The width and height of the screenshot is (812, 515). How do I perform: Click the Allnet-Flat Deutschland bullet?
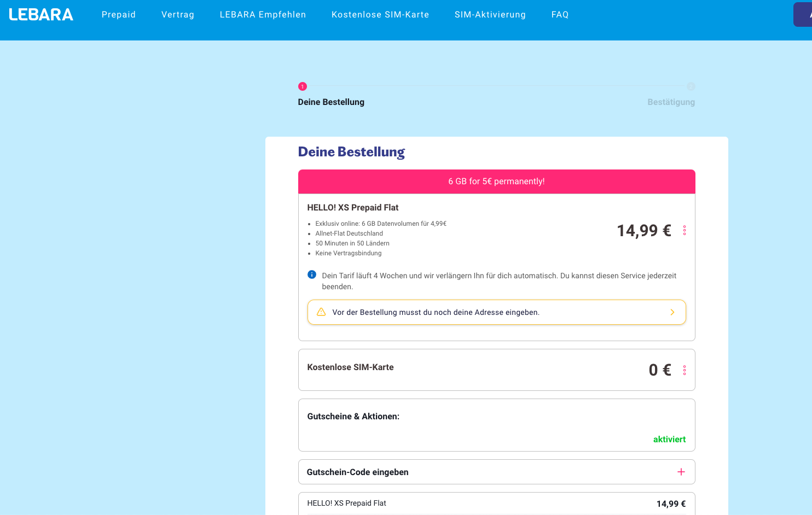click(349, 233)
